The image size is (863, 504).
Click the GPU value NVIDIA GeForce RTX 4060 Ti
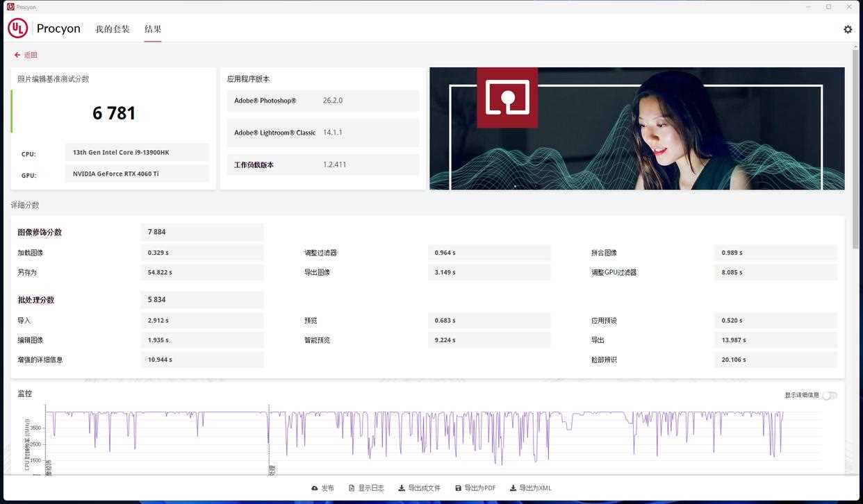coord(138,174)
